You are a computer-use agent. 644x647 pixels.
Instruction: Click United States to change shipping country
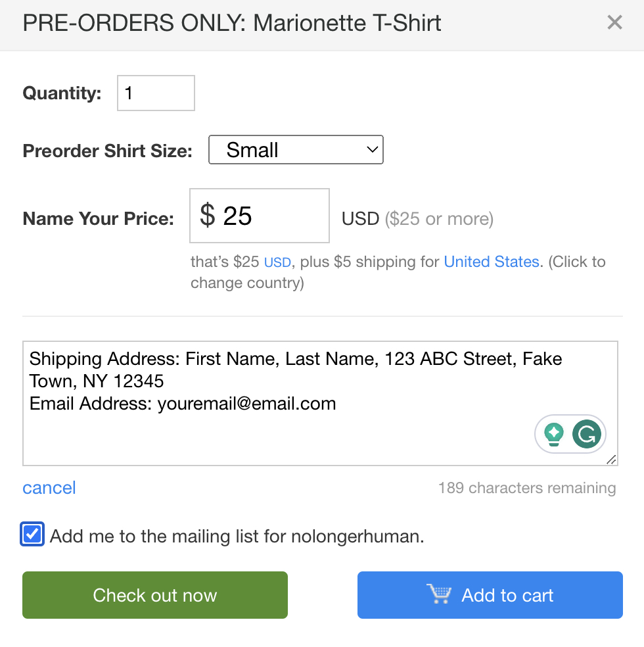pyautogui.click(x=492, y=262)
